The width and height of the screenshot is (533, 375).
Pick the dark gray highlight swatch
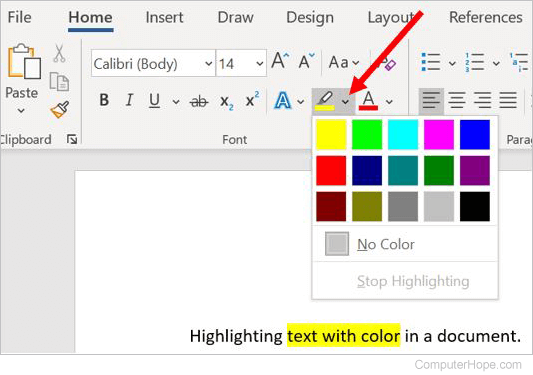click(x=403, y=206)
